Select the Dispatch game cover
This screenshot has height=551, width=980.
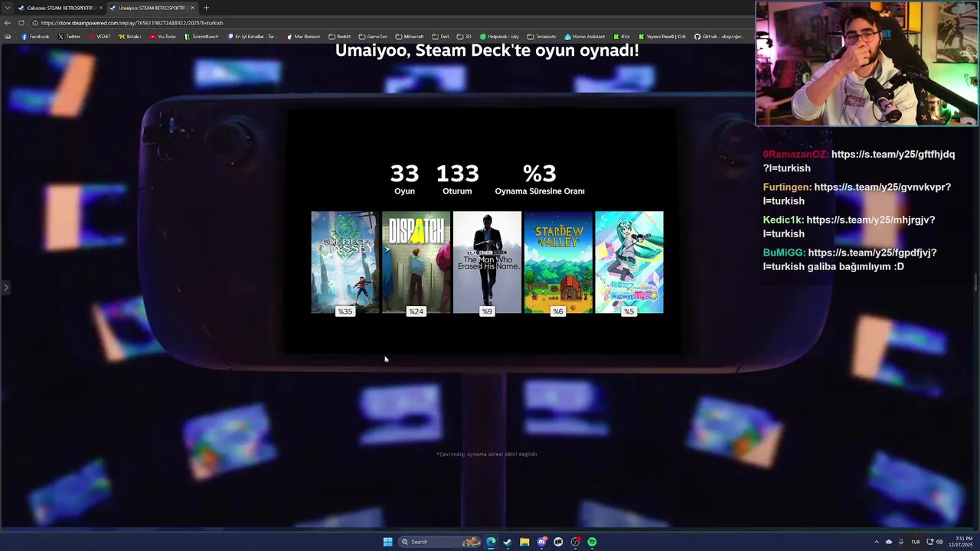tap(416, 262)
